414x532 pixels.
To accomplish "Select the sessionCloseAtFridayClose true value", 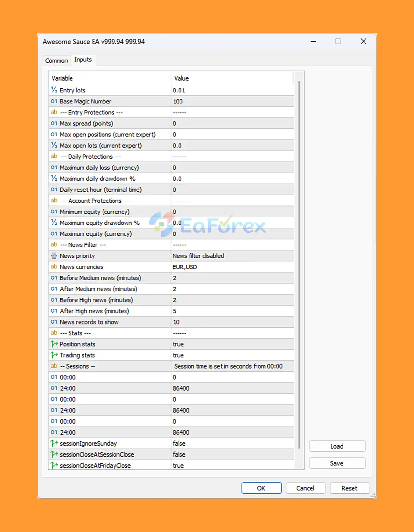I will (233, 465).
